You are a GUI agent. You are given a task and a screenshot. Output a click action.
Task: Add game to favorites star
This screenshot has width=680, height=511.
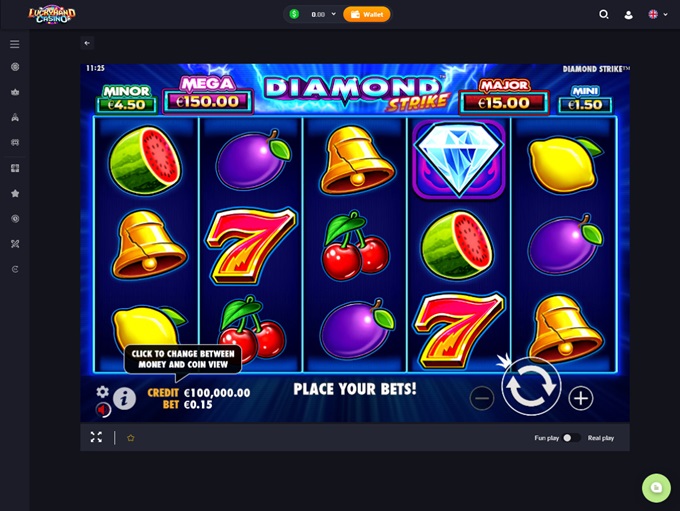tap(131, 438)
